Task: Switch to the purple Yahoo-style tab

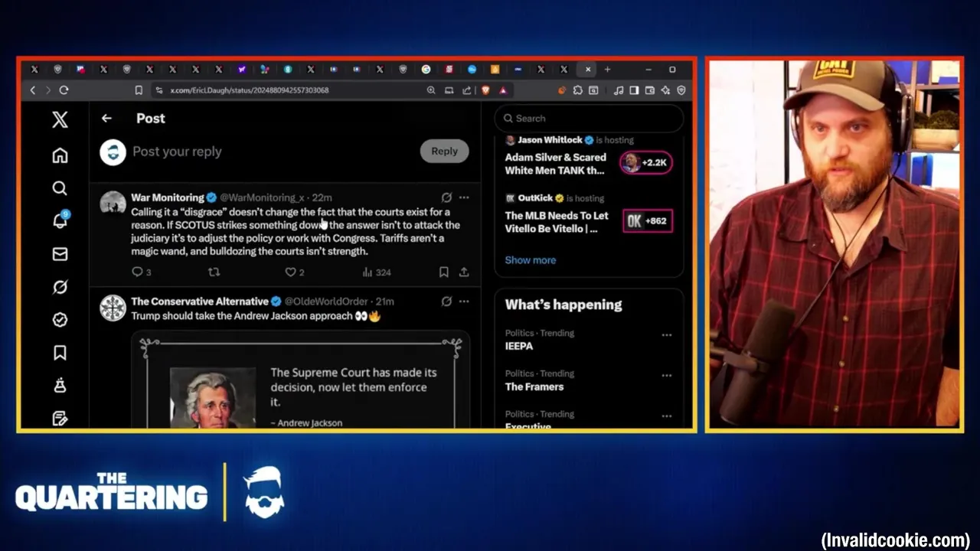Action: click(242, 69)
